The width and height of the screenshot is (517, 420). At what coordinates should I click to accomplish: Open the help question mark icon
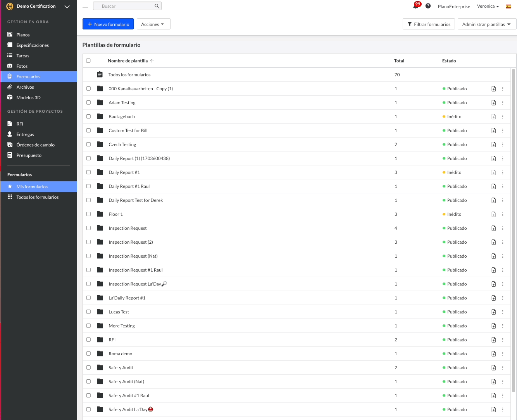click(x=428, y=6)
